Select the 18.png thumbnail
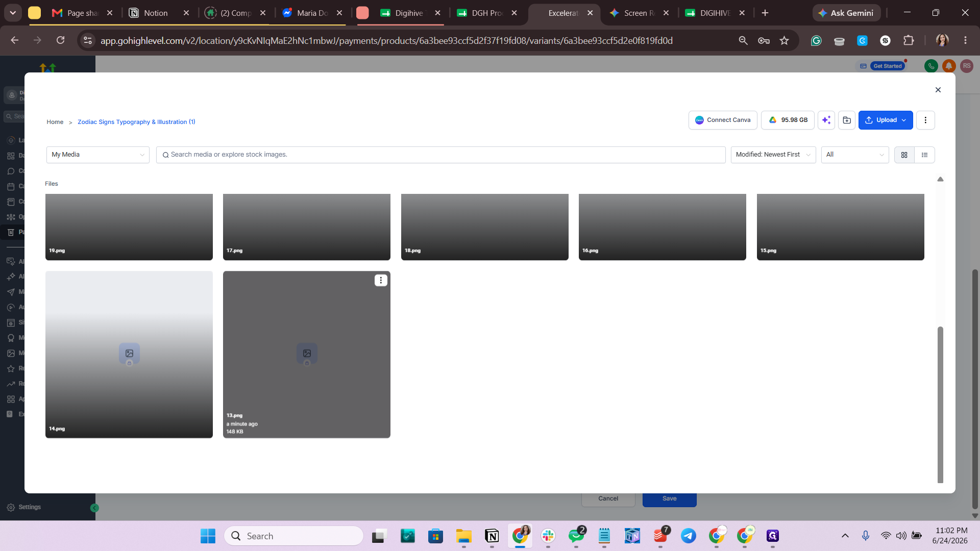Image resolution: width=980 pixels, height=551 pixels. [485, 227]
